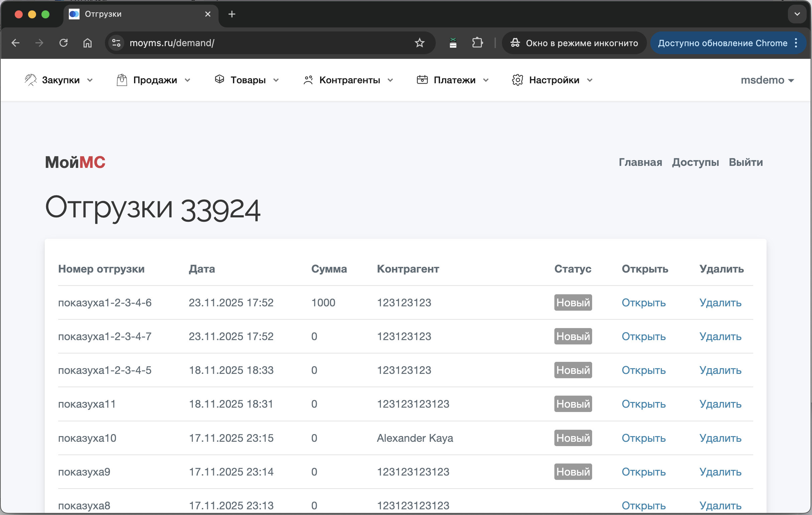Click the people icon beside Контрагенты
This screenshot has height=515, width=812.
(x=308, y=80)
